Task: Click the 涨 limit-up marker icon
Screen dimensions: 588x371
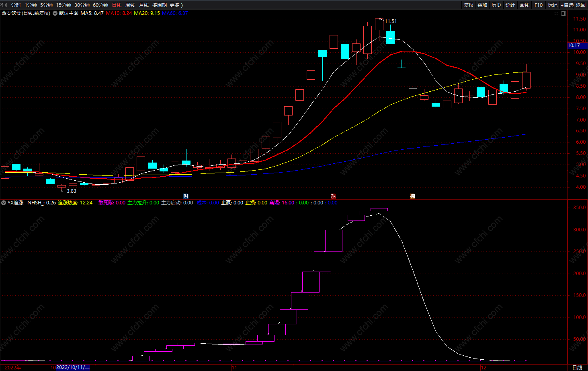Action: click(x=333, y=196)
